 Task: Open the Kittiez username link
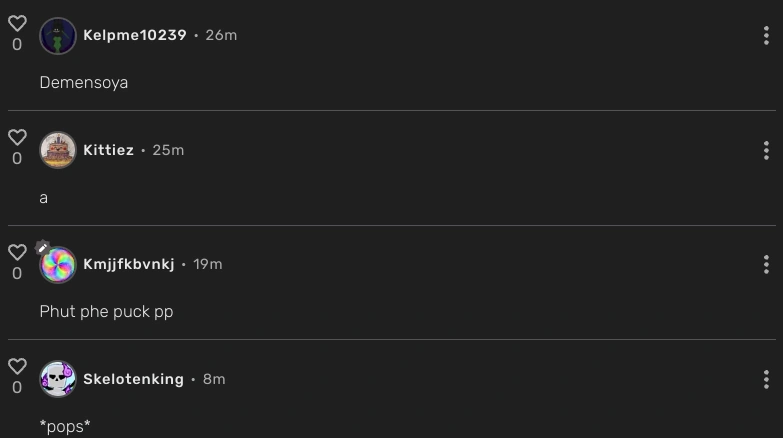click(108, 150)
